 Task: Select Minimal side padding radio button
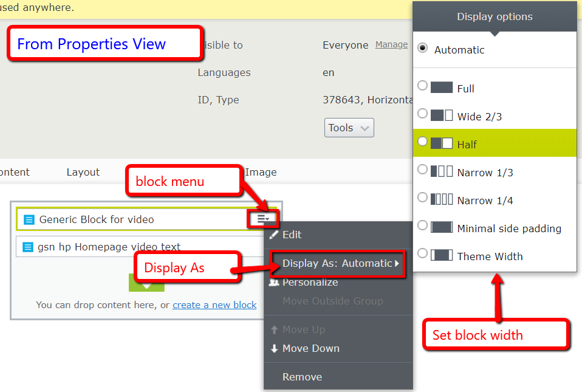click(423, 226)
